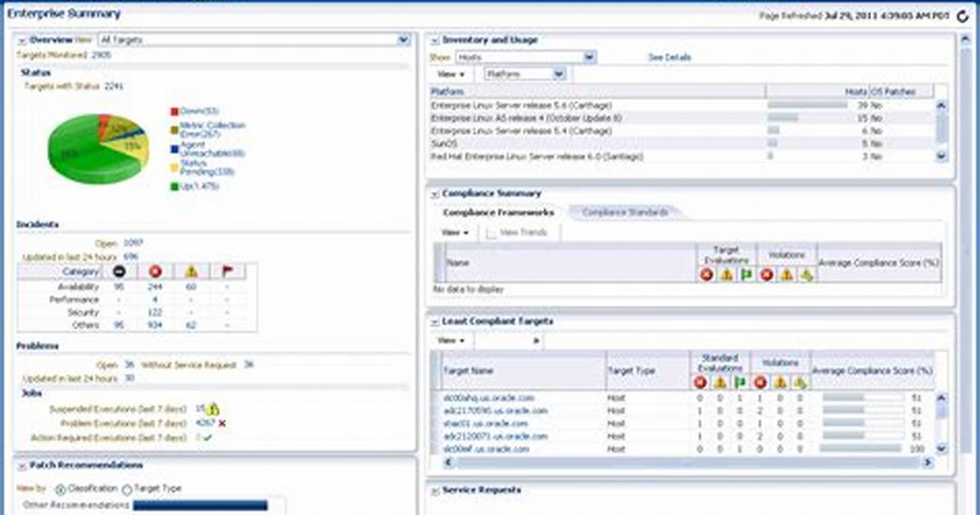Open the Up legend link
The image size is (980, 515).
click(199, 186)
